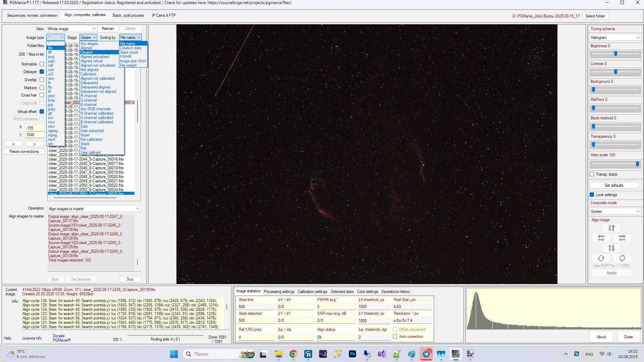The width and height of the screenshot is (644, 362).
Task: Expand the Composite mode Screen dropdown
Action: (x=615, y=212)
